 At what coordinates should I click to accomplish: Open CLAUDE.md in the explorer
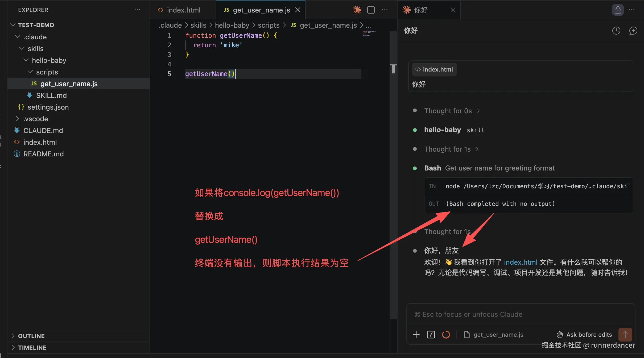[x=43, y=131]
